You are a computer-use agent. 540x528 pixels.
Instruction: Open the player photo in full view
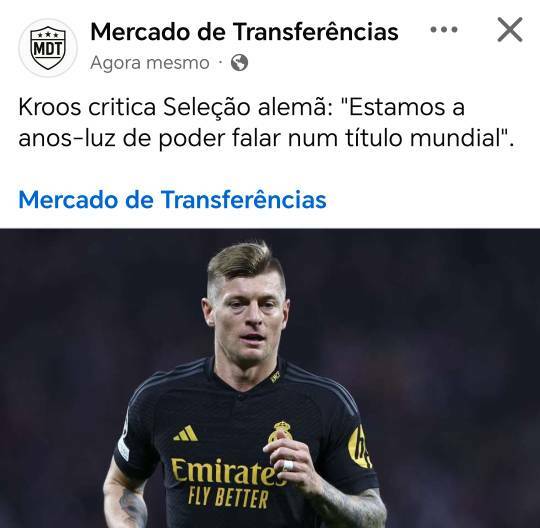[x=270, y=378]
